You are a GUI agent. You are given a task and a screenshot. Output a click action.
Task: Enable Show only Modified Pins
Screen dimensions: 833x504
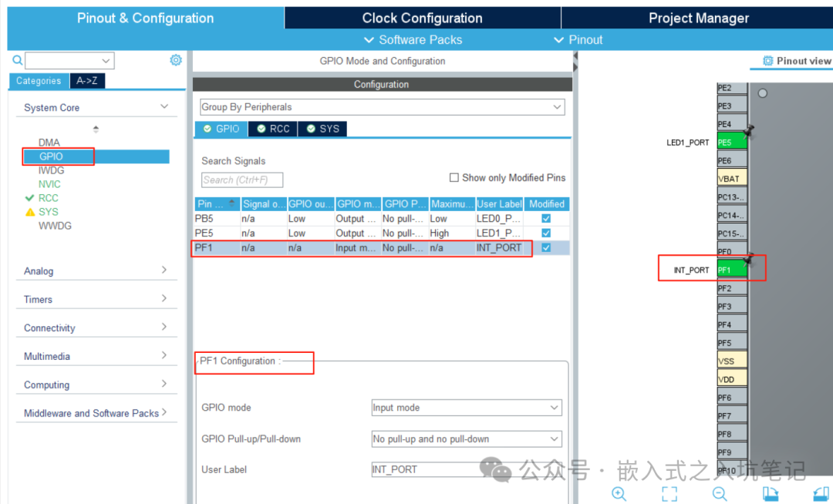pyautogui.click(x=454, y=177)
